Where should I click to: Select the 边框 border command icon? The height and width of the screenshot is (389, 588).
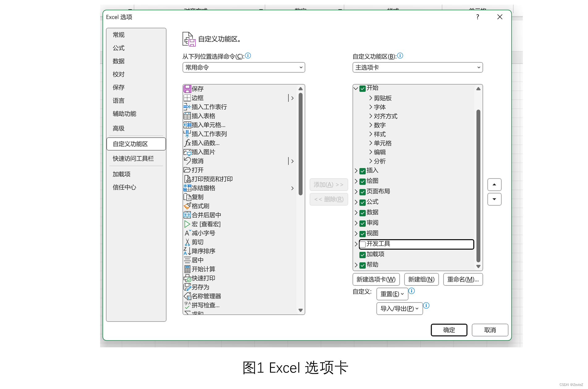point(187,98)
